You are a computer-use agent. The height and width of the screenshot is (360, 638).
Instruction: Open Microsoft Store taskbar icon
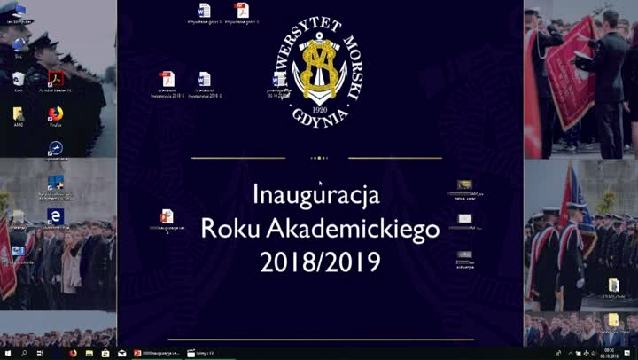106,353
